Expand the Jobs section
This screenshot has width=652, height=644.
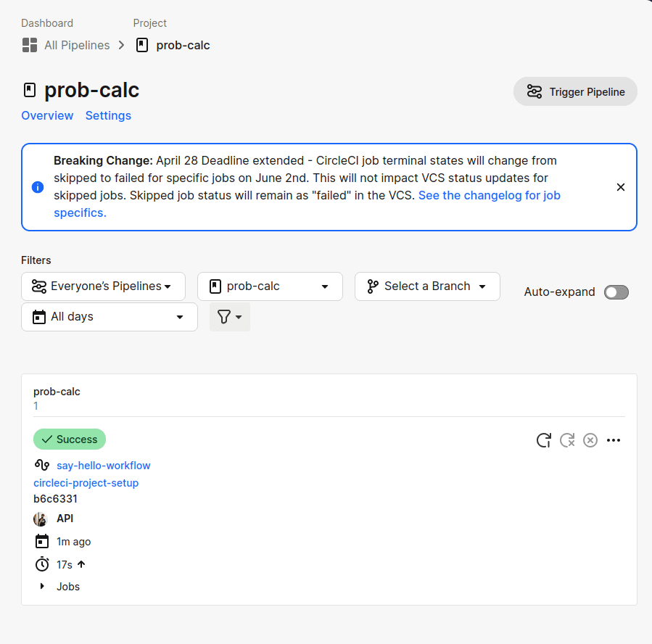pyautogui.click(x=59, y=586)
